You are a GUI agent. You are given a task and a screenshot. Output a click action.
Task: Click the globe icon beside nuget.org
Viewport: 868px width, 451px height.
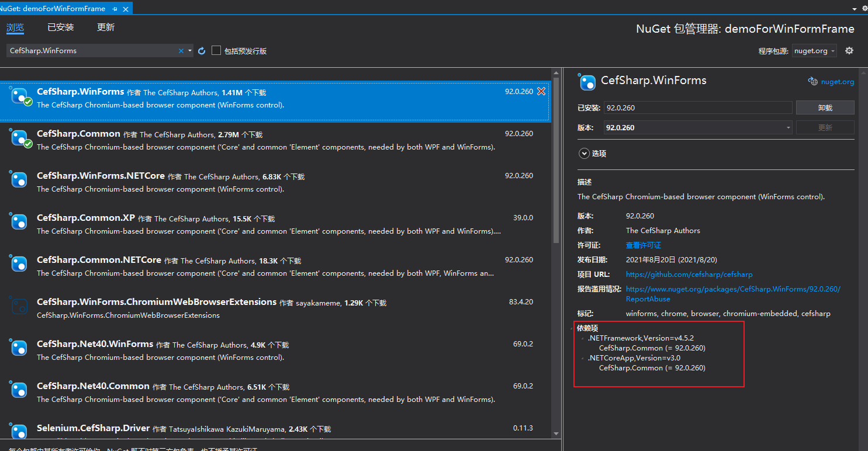(x=813, y=82)
